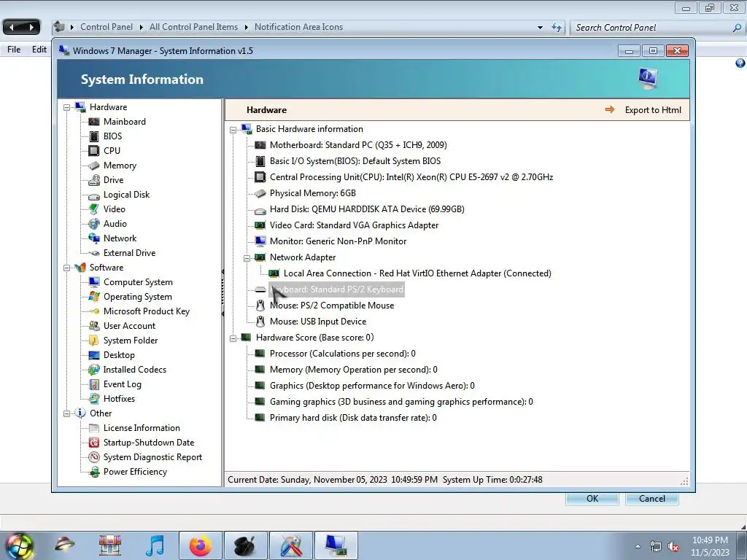This screenshot has height=560, width=747.
Task: Select Video Card: Standard VGA row
Action: coord(354,225)
